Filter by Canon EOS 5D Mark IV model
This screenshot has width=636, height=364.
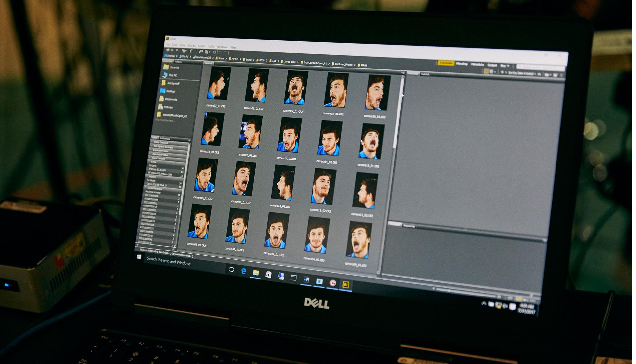[156, 185]
